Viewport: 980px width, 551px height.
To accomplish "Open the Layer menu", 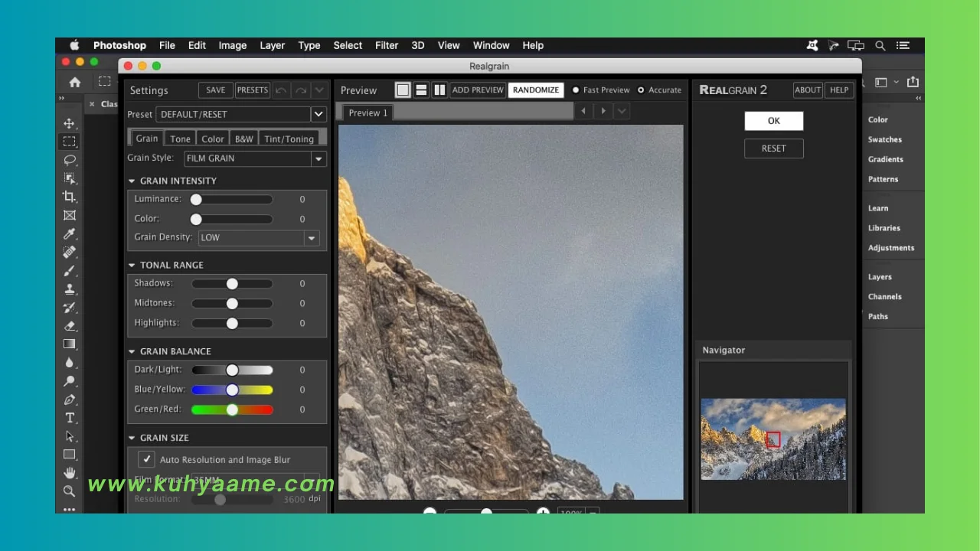I will click(272, 45).
